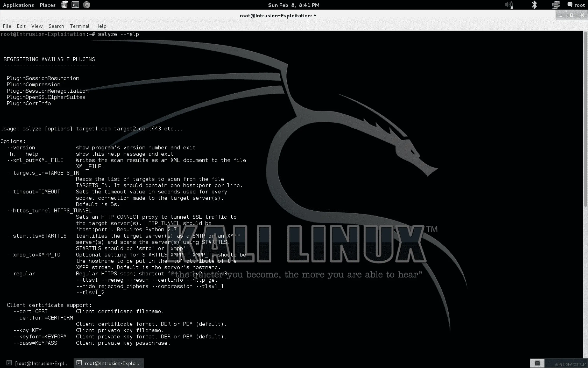
Task: Launch terminal from top panel icon
Action: pyautogui.click(x=75, y=5)
